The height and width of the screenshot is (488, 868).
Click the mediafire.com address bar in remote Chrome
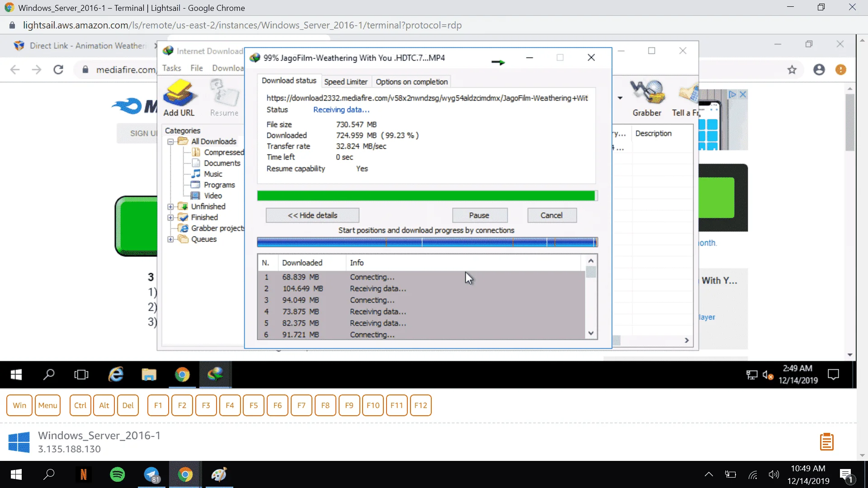(126, 70)
